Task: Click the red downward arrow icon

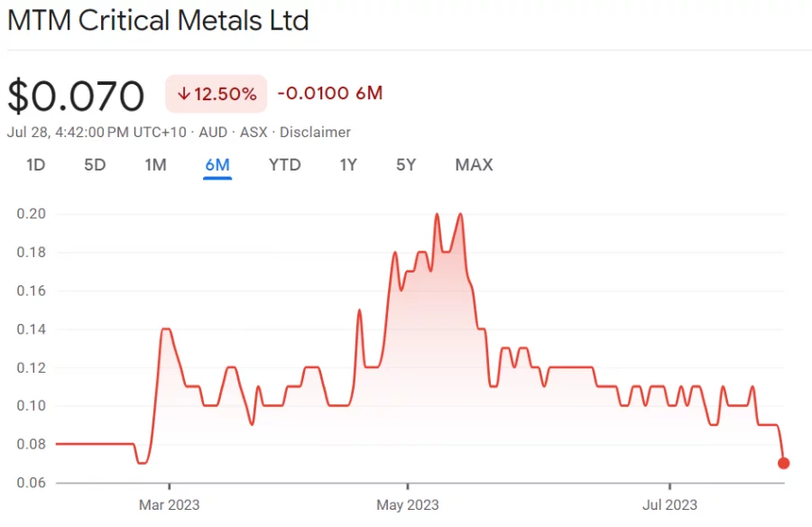Action: (x=185, y=93)
